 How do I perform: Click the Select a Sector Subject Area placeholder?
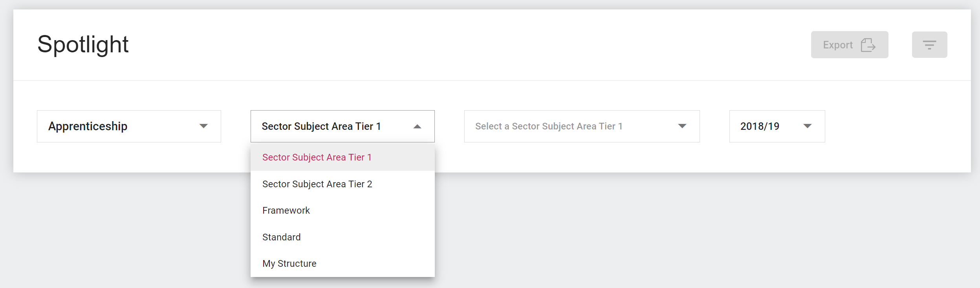pos(548,126)
